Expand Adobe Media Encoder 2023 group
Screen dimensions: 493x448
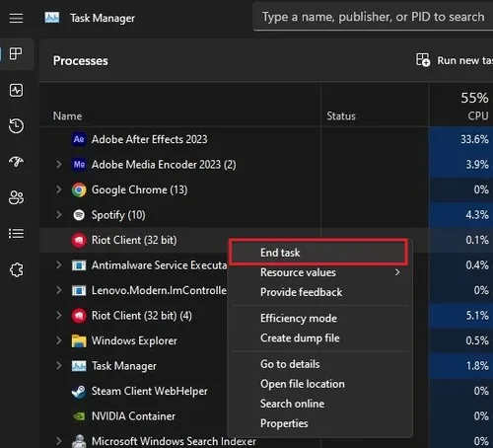(x=59, y=164)
